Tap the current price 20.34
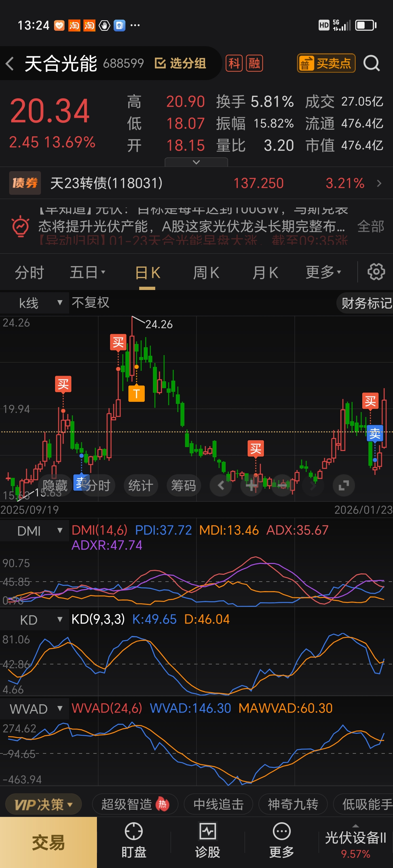 pos(49,111)
